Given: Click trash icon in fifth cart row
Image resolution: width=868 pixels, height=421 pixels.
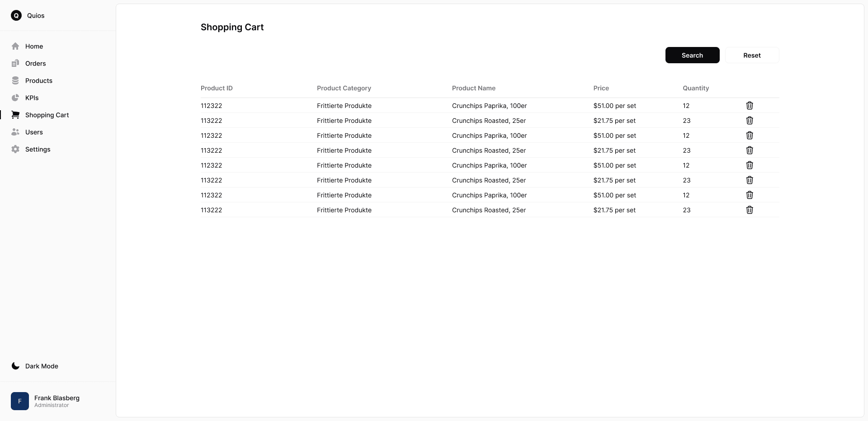Looking at the screenshot, I should click(x=750, y=165).
